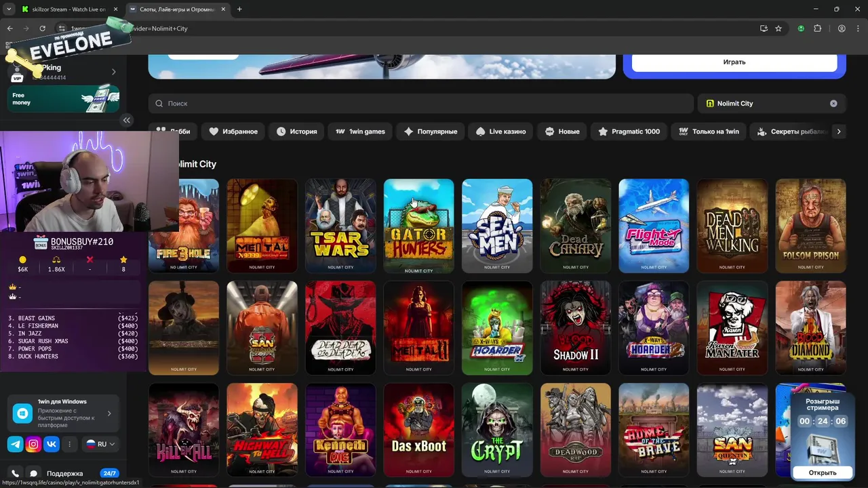Click Открыть in streamer giveaway widget
The image size is (868, 488).
coord(822,472)
